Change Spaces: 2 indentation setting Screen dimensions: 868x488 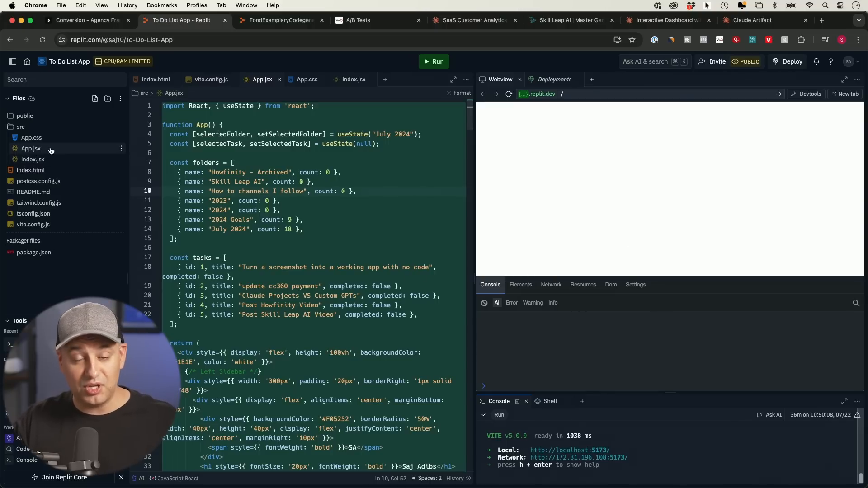coord(429,478)
